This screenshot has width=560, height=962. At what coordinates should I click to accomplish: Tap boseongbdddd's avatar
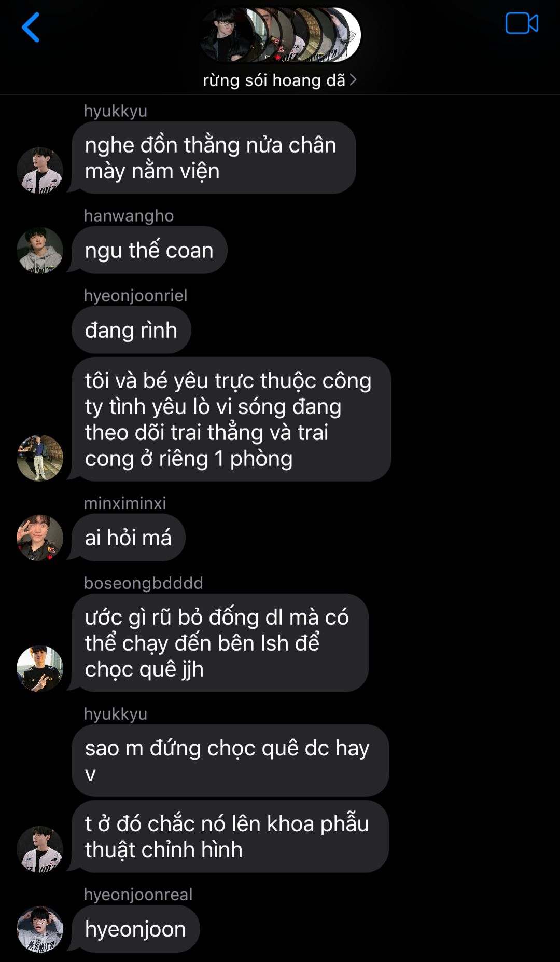(40, 668)
